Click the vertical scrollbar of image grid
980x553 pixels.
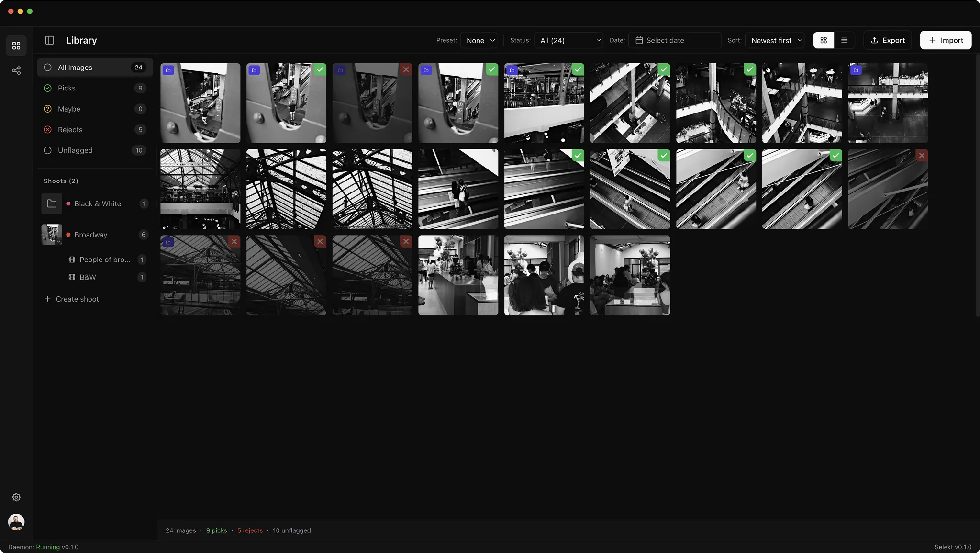click(978, 185)
